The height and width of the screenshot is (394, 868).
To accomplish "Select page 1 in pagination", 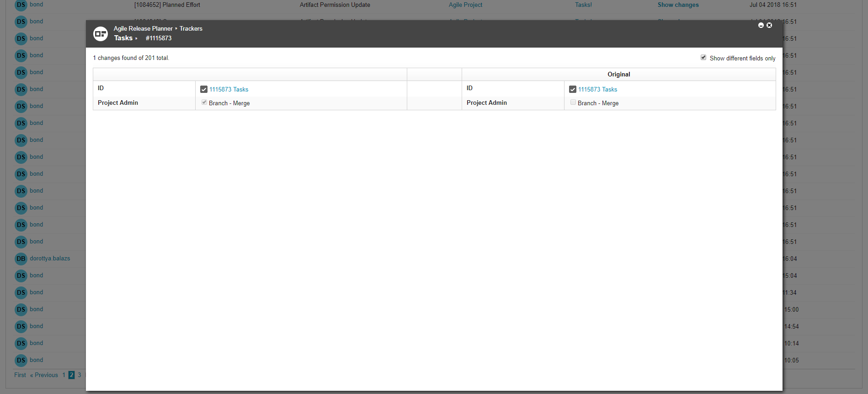I will [64, 375].
